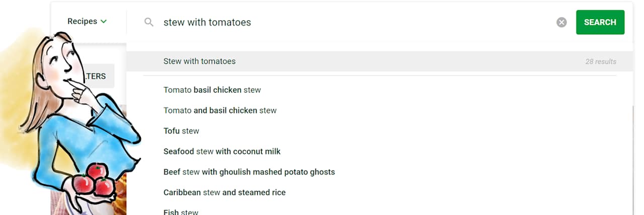Click the '28 results' count label

600,61
